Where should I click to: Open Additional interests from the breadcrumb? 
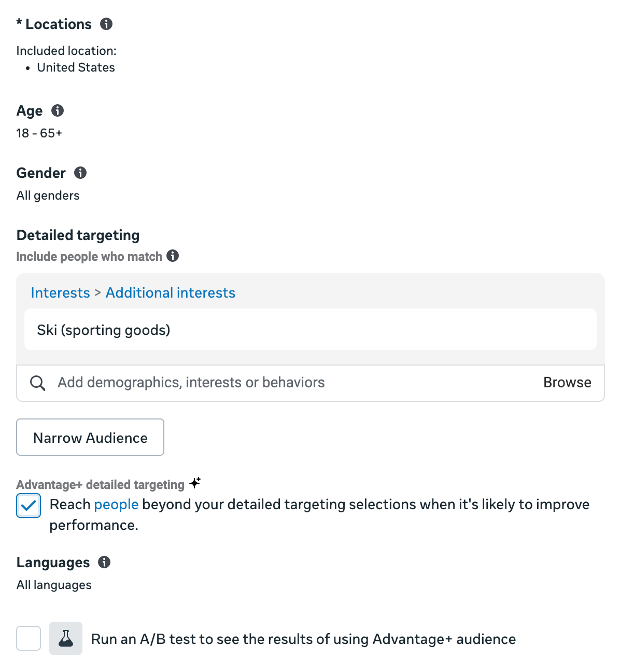(170, 292)
